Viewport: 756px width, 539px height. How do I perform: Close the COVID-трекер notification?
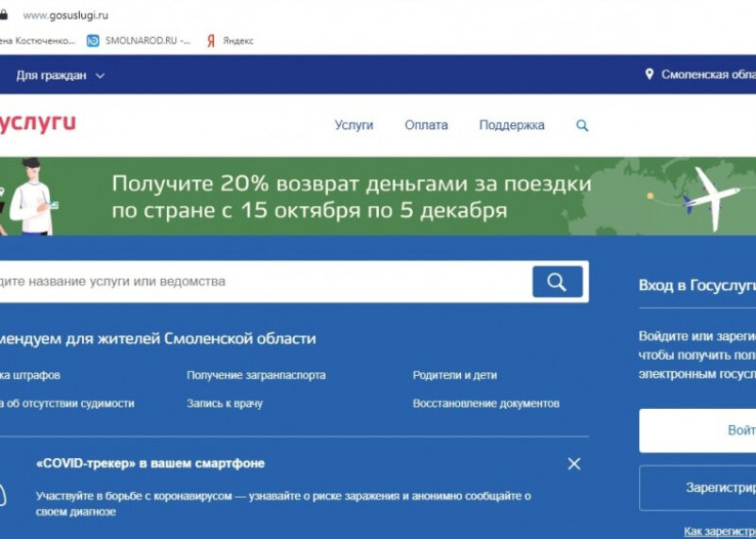[574, 464]
